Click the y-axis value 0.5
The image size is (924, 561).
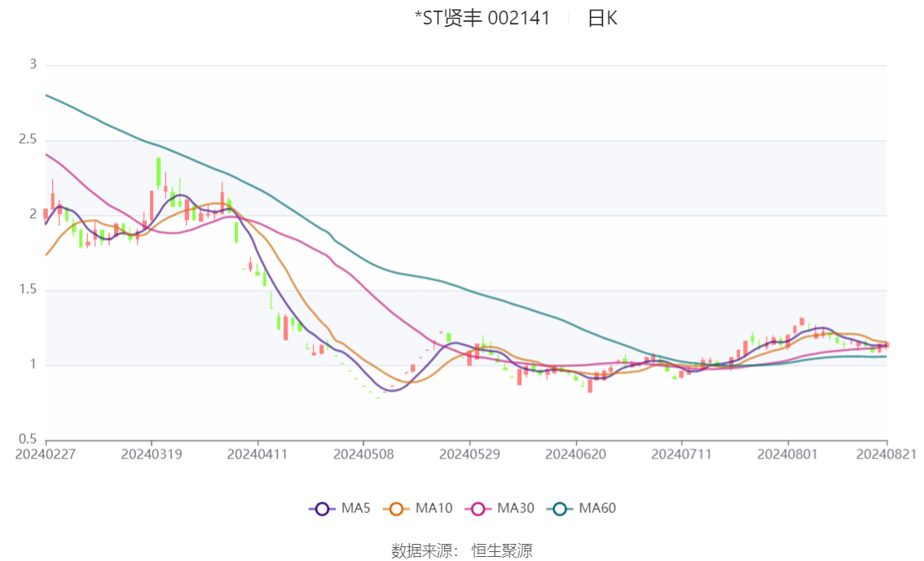28,439
